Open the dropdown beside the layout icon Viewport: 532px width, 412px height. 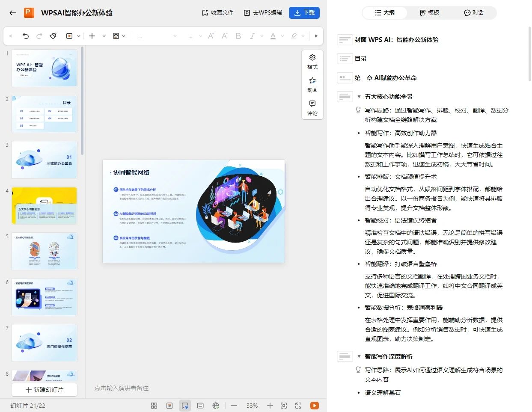coord(124,36)
